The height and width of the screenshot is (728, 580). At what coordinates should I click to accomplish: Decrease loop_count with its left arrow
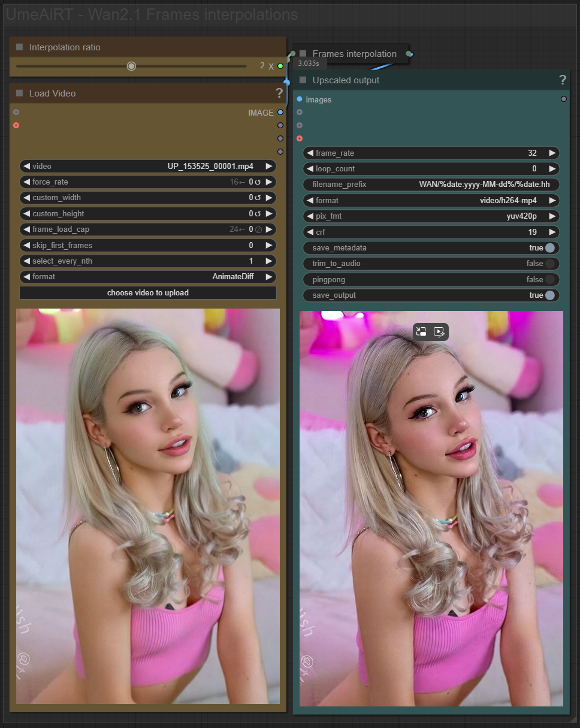coord(310,168)
